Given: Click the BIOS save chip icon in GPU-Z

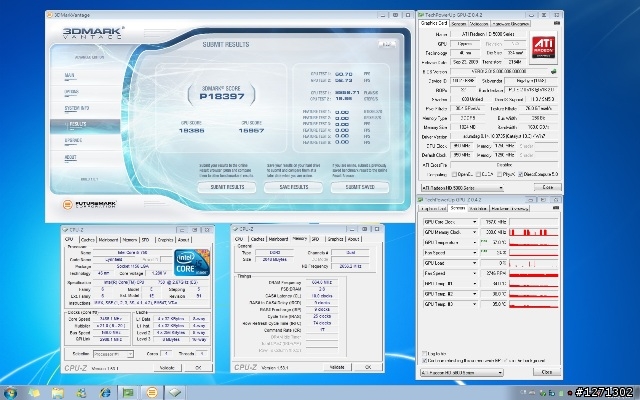Looking at the screenshot, I should pyautogui.click(x=553, y=71).
